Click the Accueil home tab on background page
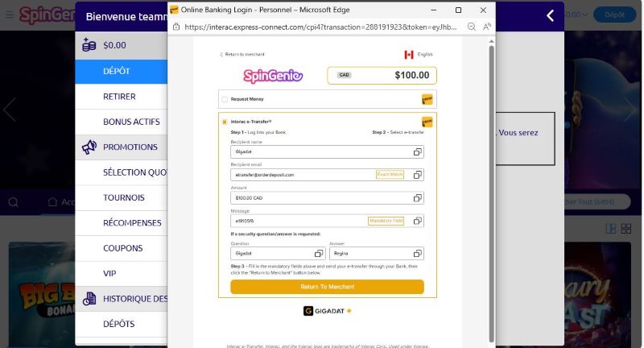The image size is (644, 348). click(x=62, y=201)
